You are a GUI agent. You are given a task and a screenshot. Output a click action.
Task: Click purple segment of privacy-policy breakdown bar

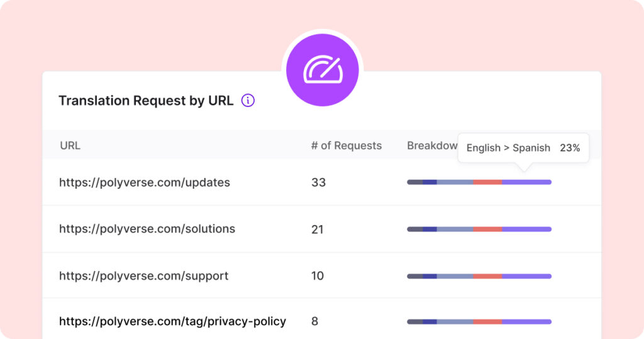[x=526, y=322]
